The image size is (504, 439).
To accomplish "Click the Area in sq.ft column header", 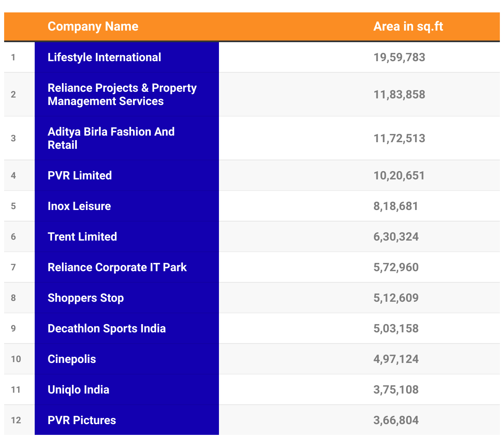I will (408, 26).
